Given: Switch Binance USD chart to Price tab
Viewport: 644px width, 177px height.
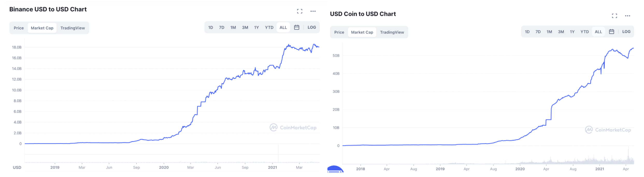Looking at the screenshot, I should point(19,28).
